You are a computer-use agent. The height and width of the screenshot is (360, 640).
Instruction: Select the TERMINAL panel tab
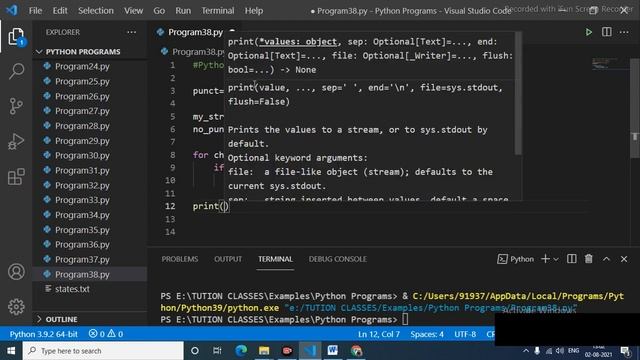tap(276, 259)
